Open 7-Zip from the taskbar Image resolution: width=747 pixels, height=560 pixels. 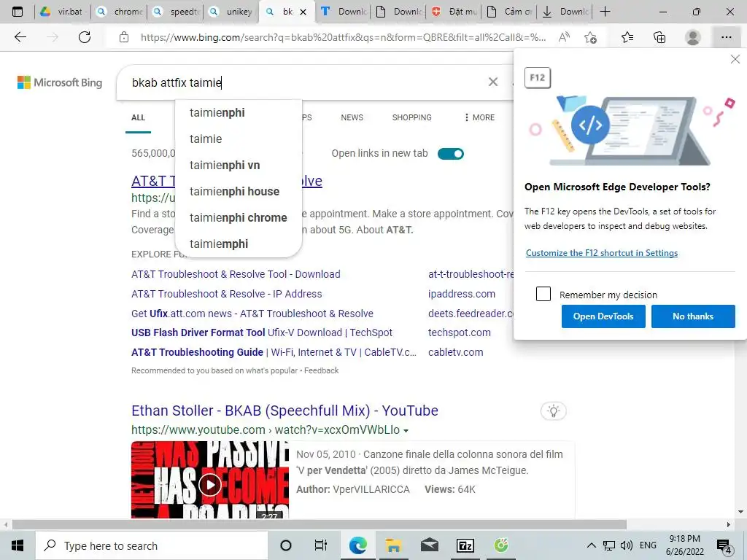[x=465, y=545]
